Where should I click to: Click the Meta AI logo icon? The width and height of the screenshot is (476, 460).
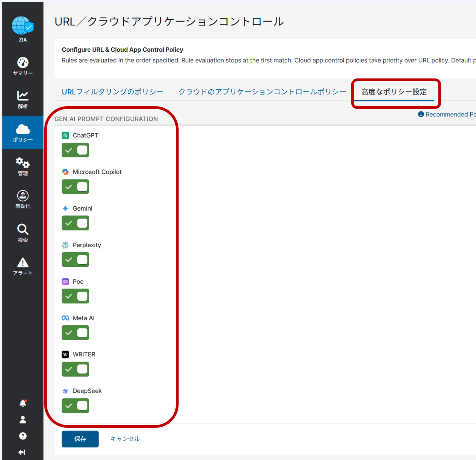65,318
